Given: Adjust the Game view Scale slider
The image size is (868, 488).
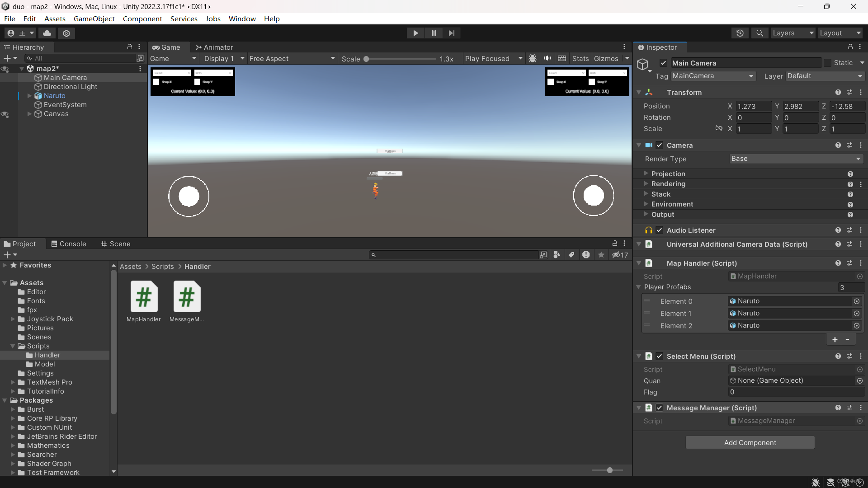Looking at the screenshot, I should [x=400, y=59].
